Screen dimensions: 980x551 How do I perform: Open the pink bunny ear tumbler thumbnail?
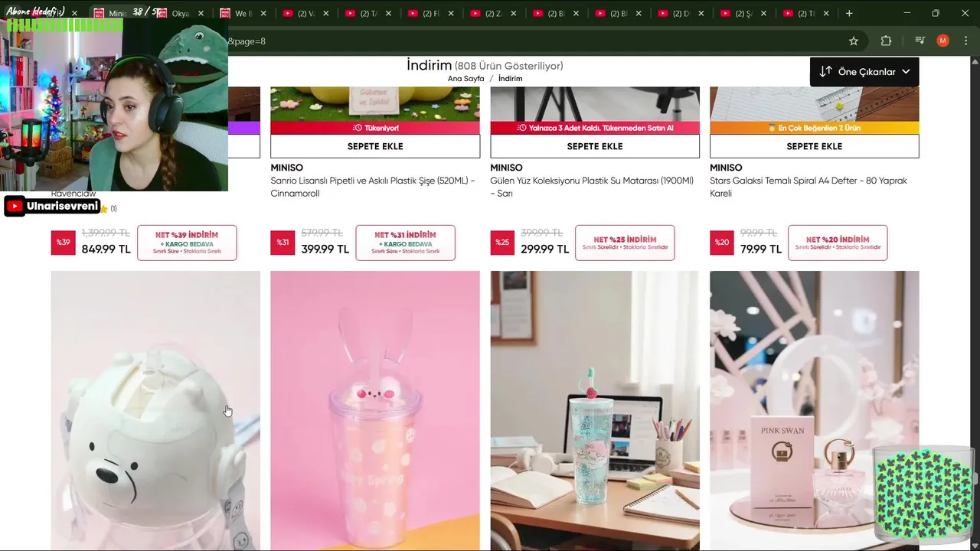375,410
